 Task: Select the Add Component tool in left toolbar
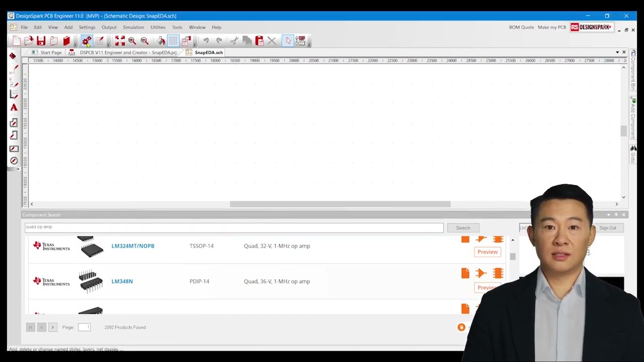(14, 56)
